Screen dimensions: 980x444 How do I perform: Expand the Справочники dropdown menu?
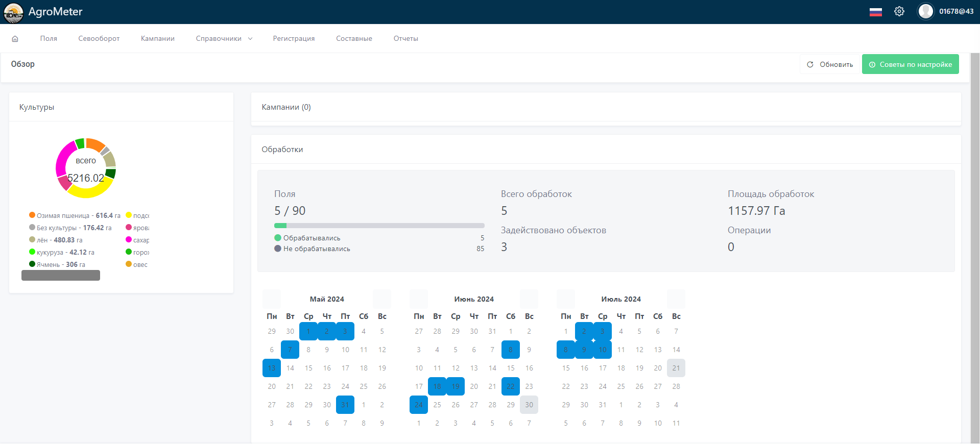(224, 39)
